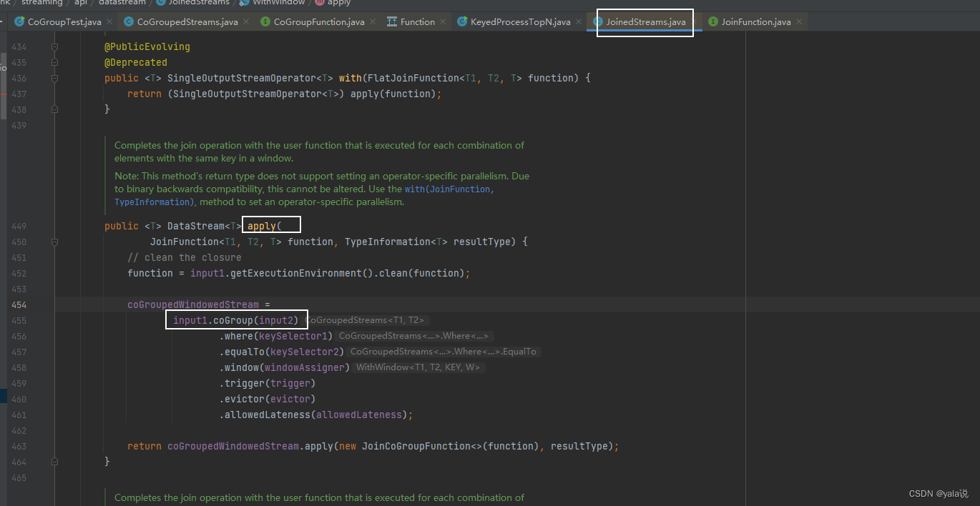Click the KeyedProcessTopN.java class icon
980x506 pixels.
(x=462, y=22)
